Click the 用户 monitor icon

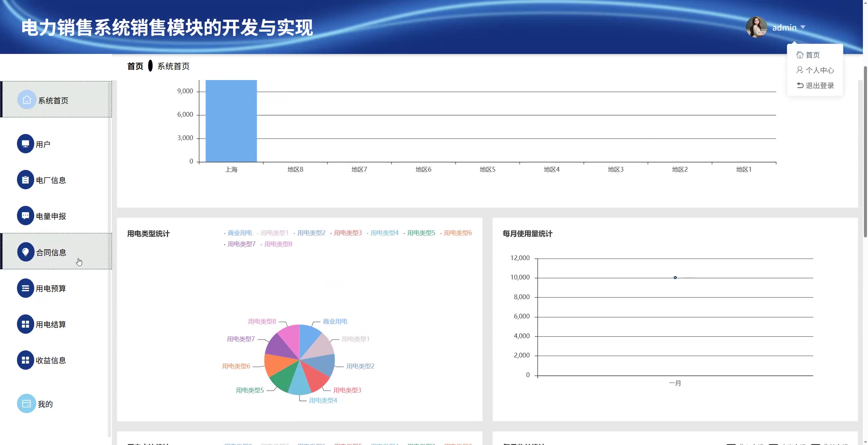[25, 144]
